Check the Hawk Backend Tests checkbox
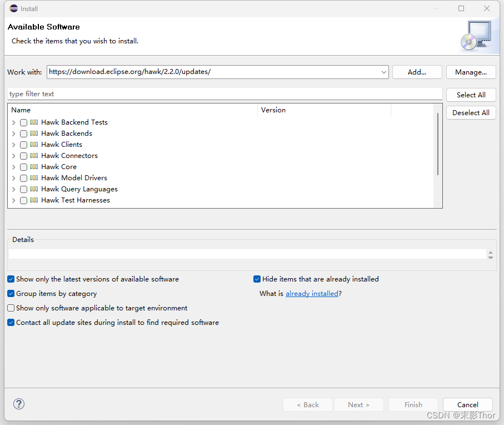 23,122
